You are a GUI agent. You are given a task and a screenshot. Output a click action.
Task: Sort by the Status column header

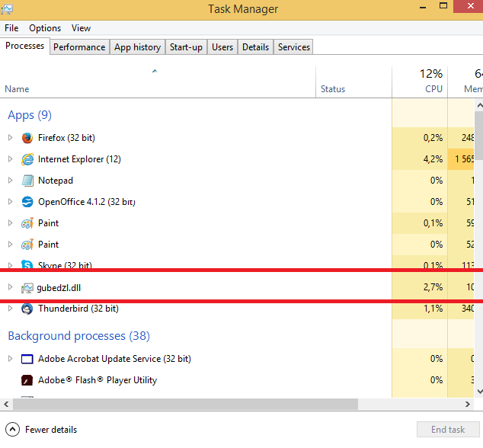[x=353, y=82]
